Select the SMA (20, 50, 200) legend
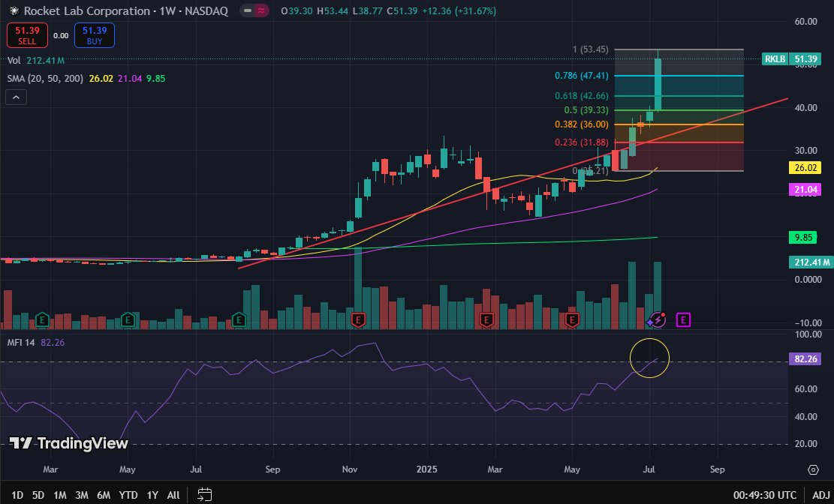The image size is (834, 504). [x=86, y=79]
